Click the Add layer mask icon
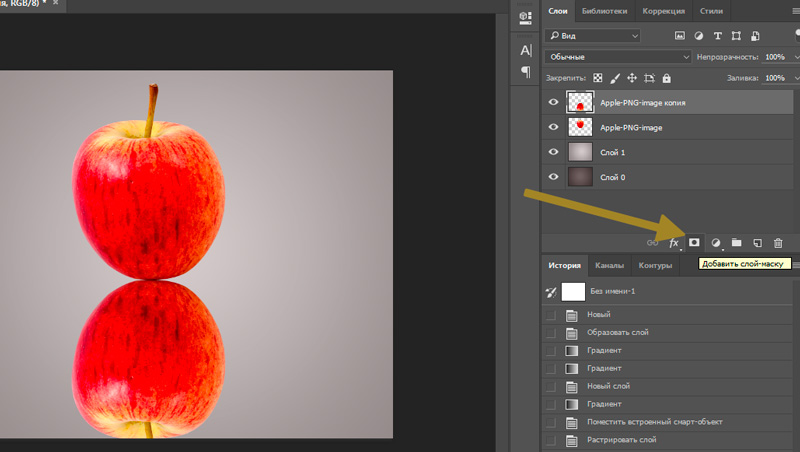Image resolution: width=800 pixels, height=452 pixels. click(694, 243)
